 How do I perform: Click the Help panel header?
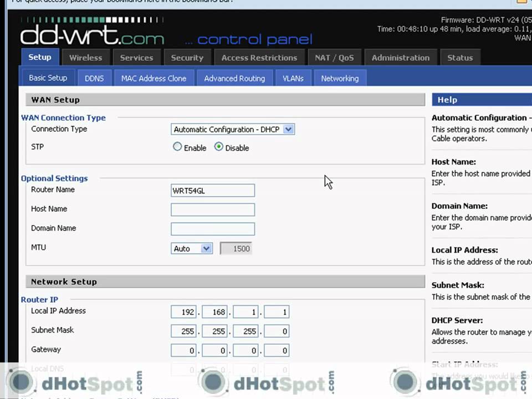tap(482, 100)
